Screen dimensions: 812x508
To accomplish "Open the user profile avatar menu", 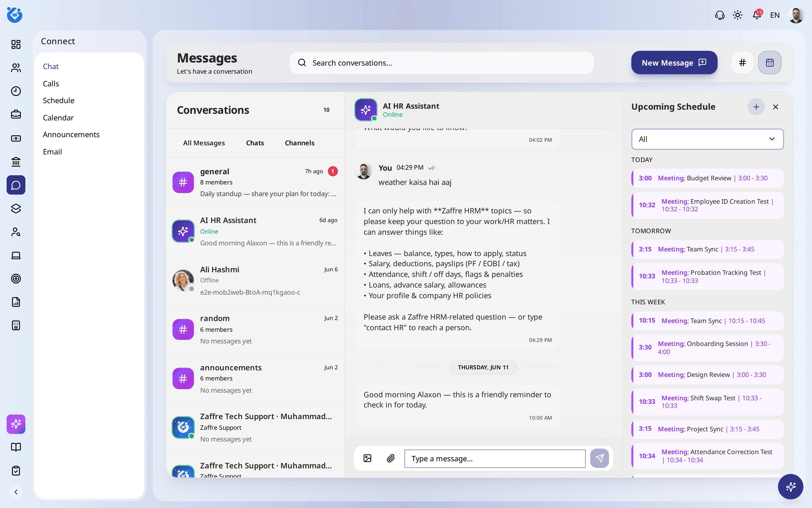I will point(796,15).
